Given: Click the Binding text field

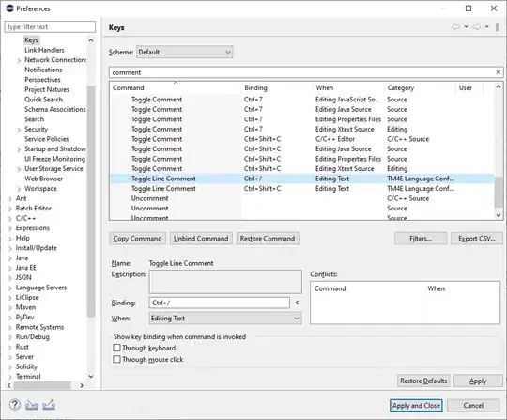Looking at the screenshot, I should click(x=219, y=303).
